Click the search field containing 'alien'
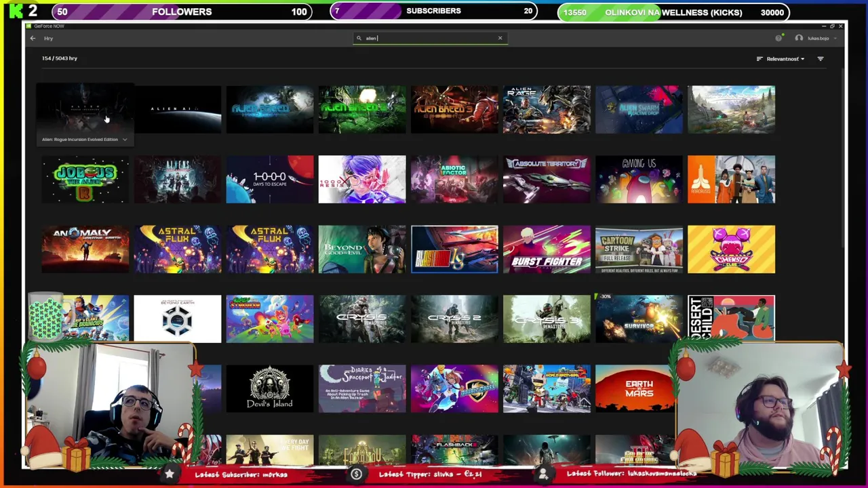Image resolution: width=868 pixels, height=488 pixels. pyautogui.click(x=431, y=38)
